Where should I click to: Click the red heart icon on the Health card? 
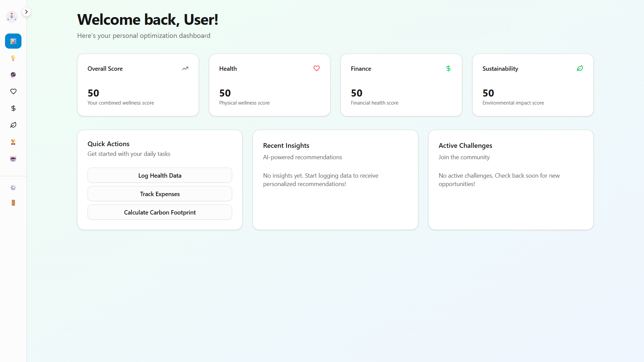tap(316, 68)
